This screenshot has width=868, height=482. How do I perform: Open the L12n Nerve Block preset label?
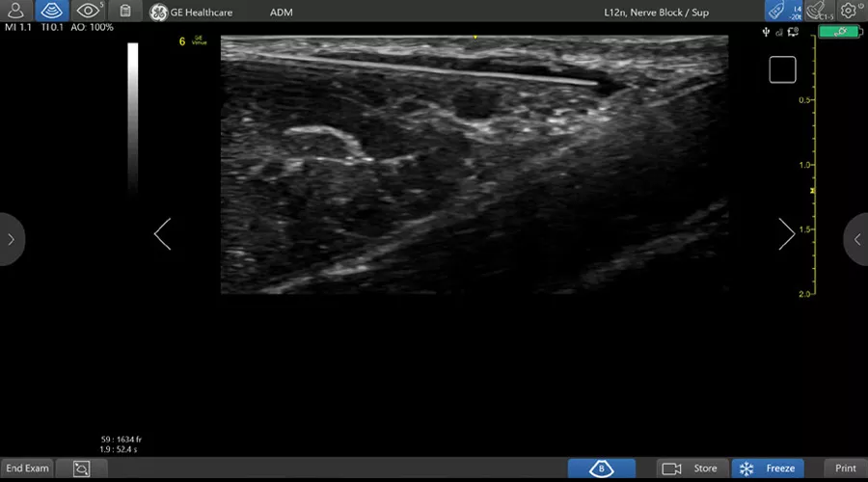pos(656,13)
